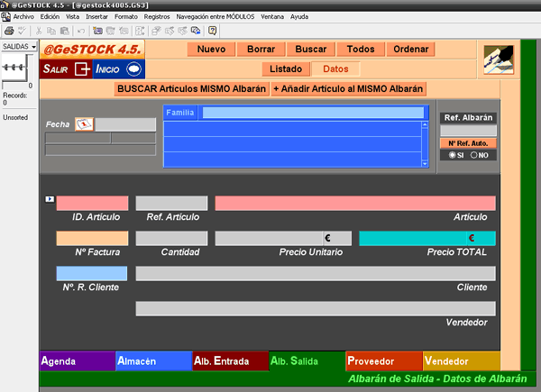Open the Edición menu
541x392 pixels.
click(x=50, y=16)
